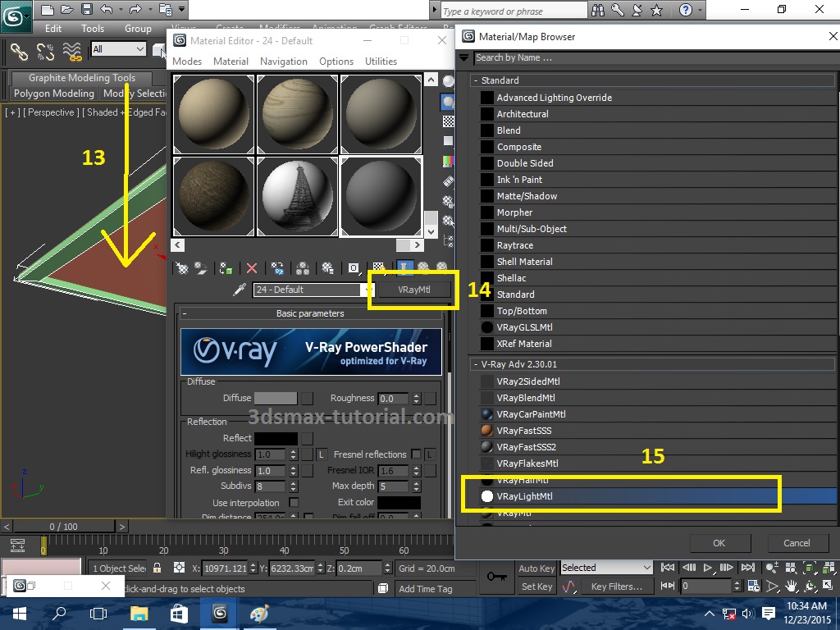Click the Reflect color swatch
Image resolution: width=840 pixels, height=630 pixels.
tap(276, 438)
